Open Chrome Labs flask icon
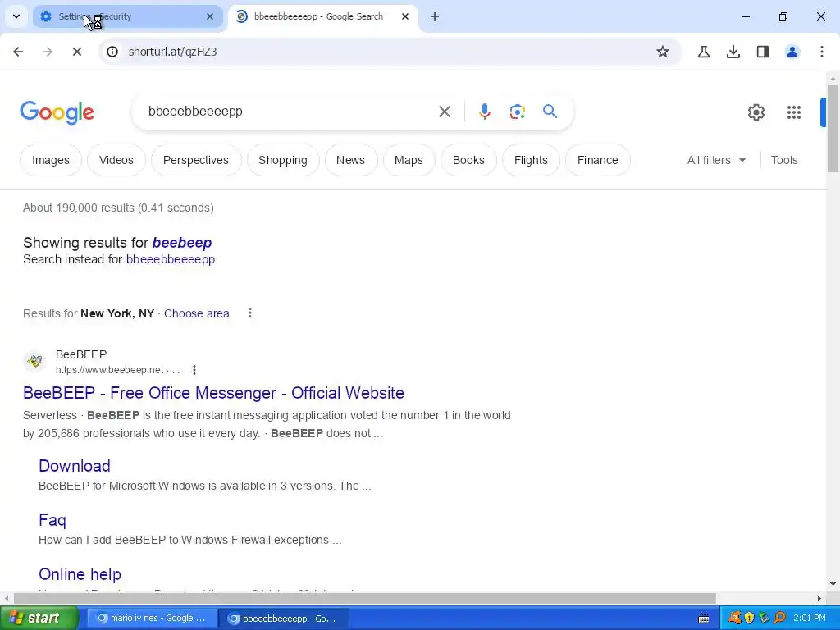Viewport: 840px width, 630px height. point(704,52)
